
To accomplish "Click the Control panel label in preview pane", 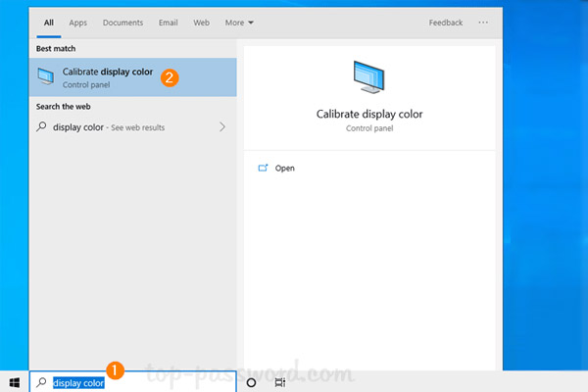I will [x=369, y=128].
